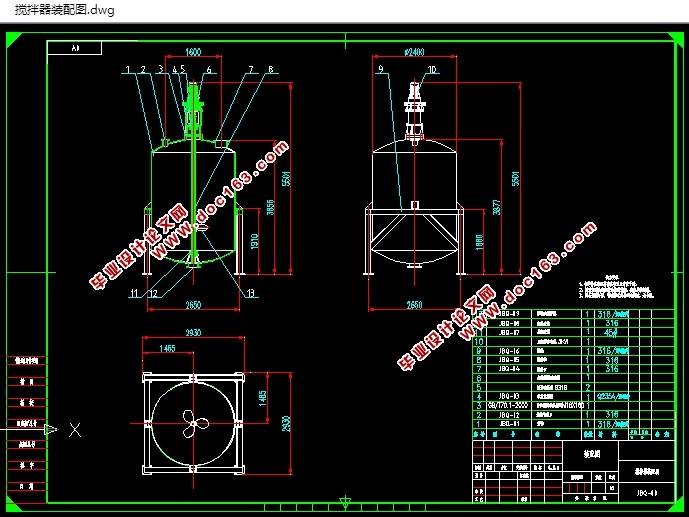Click item number 10 in the parts list
Viewport: 689px width, 517px height.
479,341
